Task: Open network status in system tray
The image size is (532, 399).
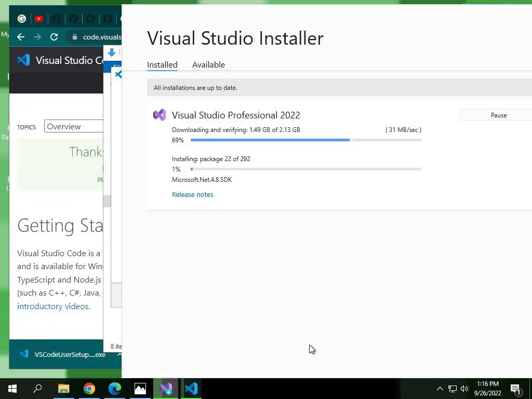Action: coord(453,389)
